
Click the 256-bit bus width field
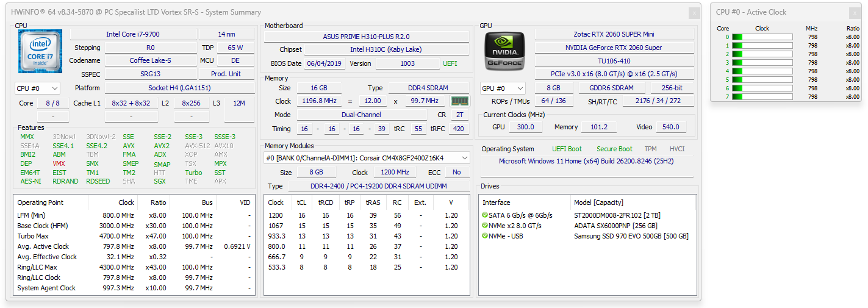pos(671,88)
